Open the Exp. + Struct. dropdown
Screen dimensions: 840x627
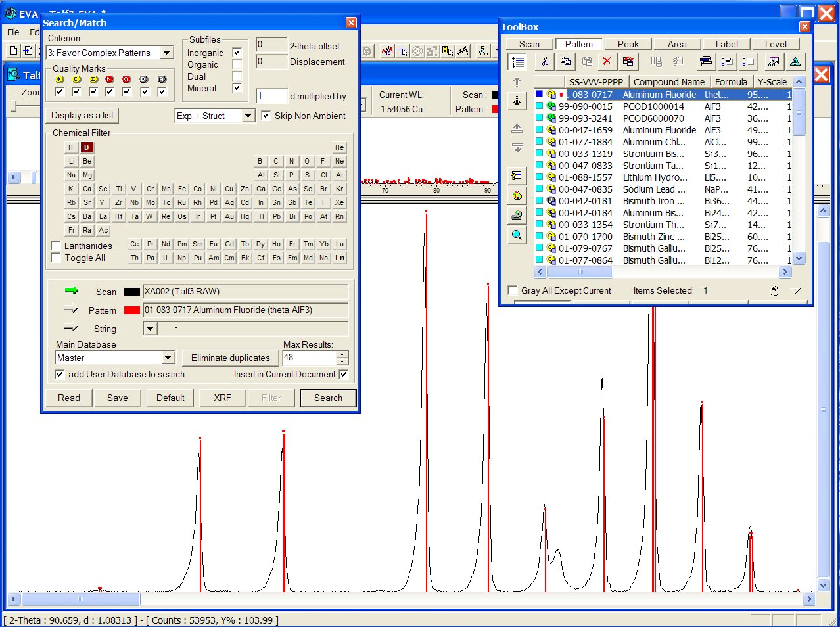click(x=248, y=116)
